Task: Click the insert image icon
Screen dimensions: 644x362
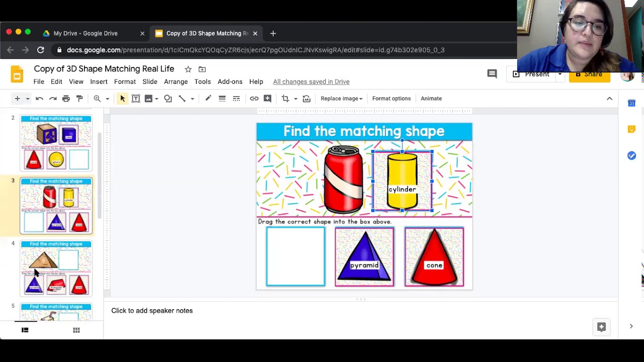Action: coord(148,99)
